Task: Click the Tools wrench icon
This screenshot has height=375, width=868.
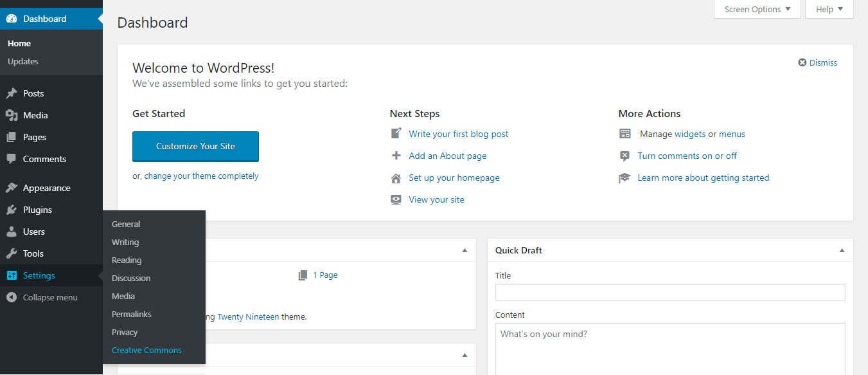Action: (12, 254)
